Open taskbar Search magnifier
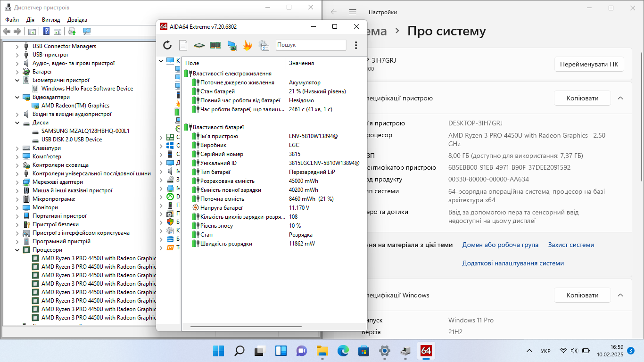644x362 pixels. pyautogui.click(x=239, y=351)
